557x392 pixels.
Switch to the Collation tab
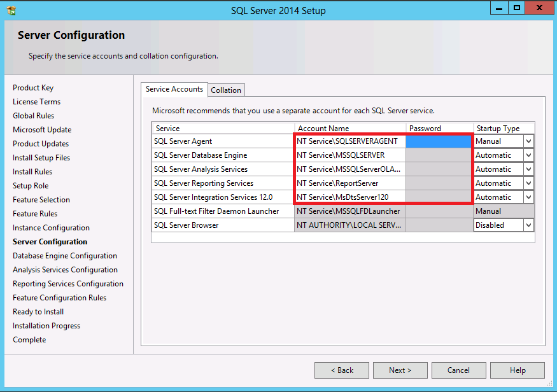[226, 90]
